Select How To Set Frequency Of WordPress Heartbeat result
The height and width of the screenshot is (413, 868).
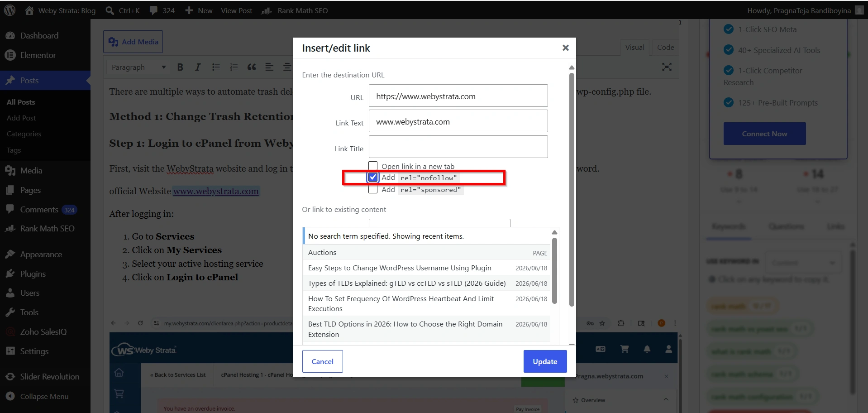tap(427, 303)
